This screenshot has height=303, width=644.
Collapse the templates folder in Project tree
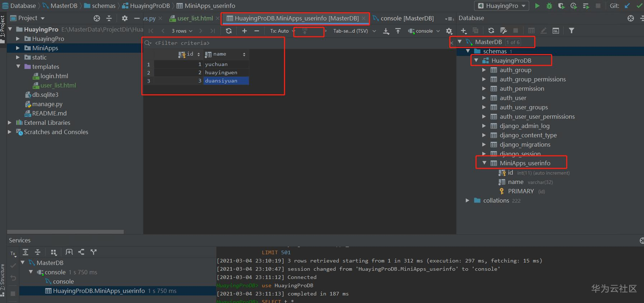click(18, 67)
